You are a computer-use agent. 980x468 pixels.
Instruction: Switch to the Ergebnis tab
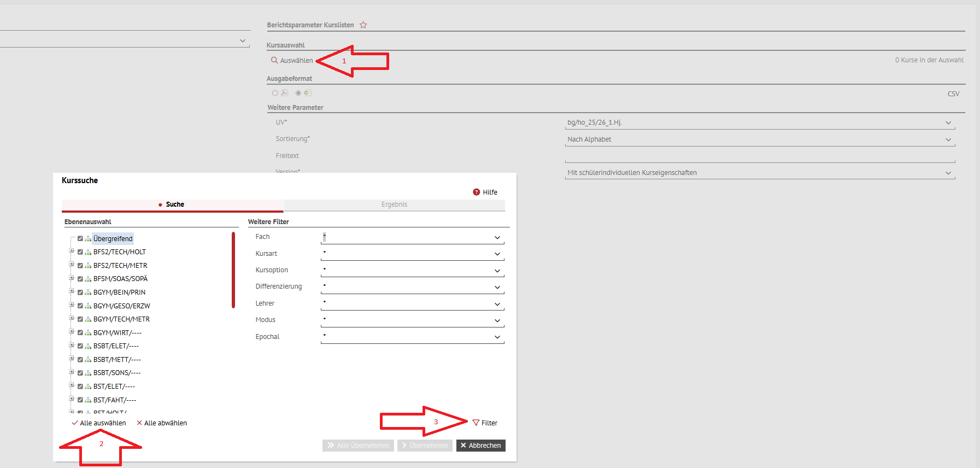(x=394, y=204)
